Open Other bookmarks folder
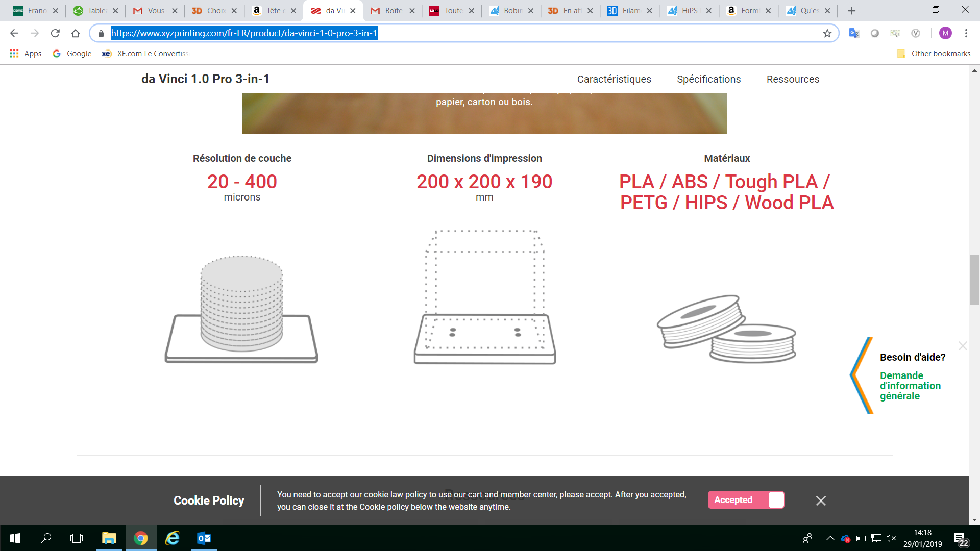This screenshot has height=551, width=980. [x=934, y=54]
